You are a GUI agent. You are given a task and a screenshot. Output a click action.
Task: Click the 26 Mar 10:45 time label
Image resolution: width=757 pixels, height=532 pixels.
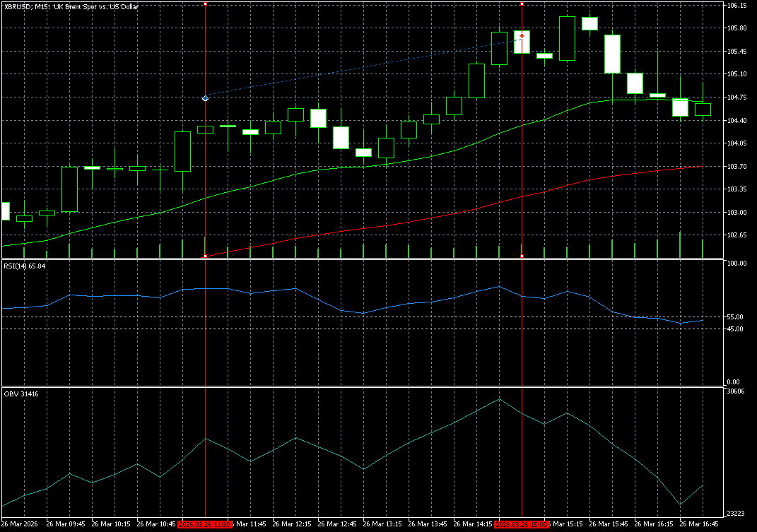[156, 524]
